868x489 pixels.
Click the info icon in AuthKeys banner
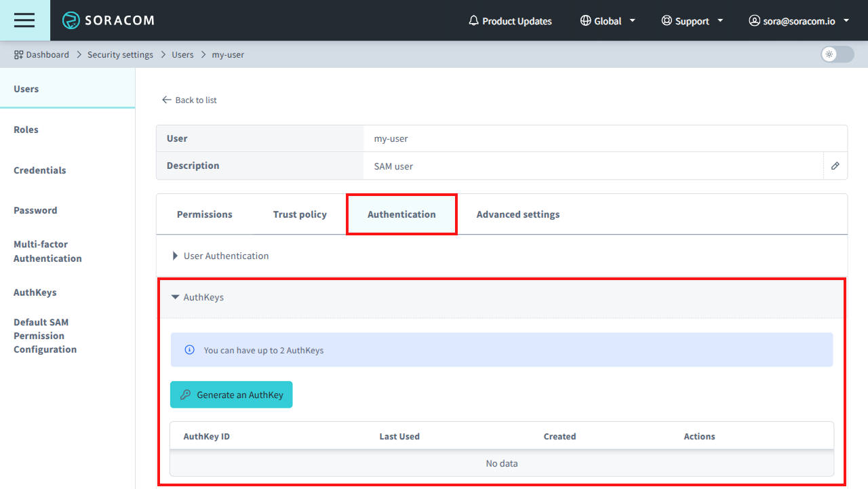tap(189, 350)
